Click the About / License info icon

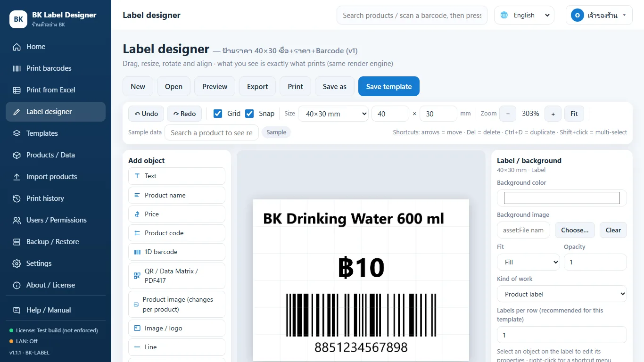coord(17,285)
